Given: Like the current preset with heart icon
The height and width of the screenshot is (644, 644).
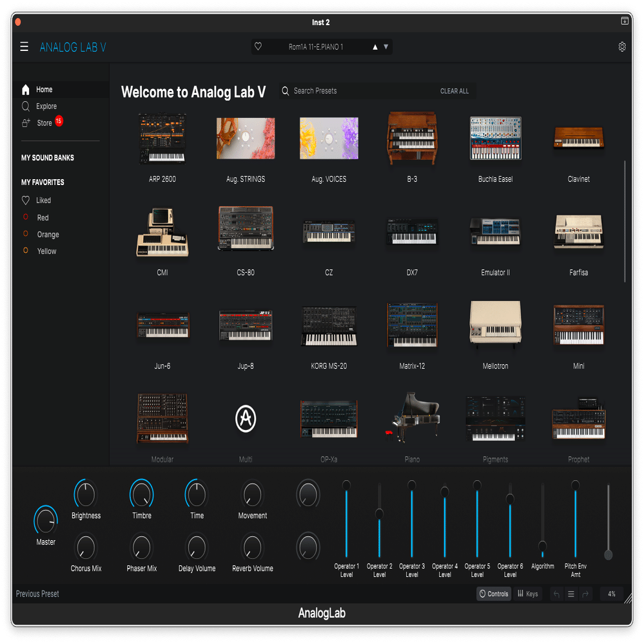Looking at the screenshot, I should click(258, 46).
